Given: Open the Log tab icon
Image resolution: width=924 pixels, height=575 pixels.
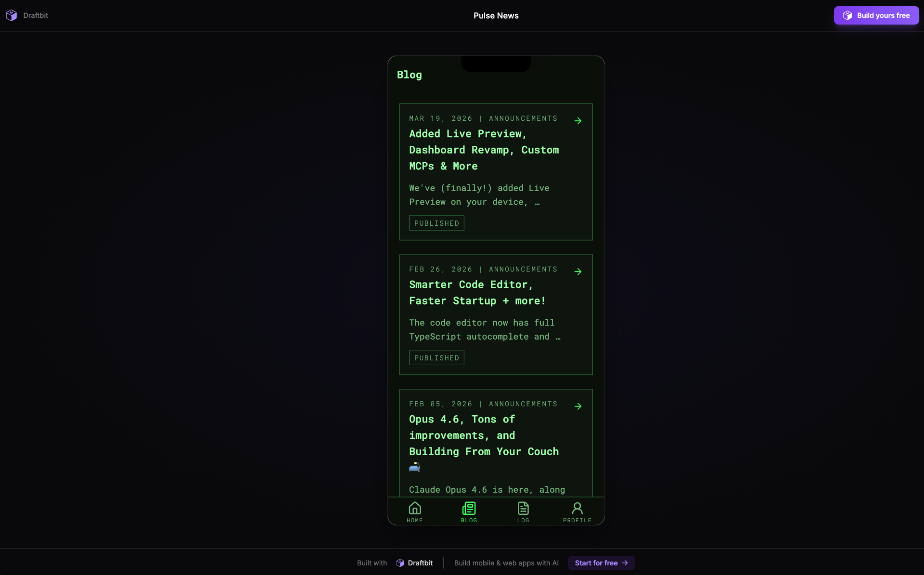Looking at the screenshot, I should pos(523,508).
